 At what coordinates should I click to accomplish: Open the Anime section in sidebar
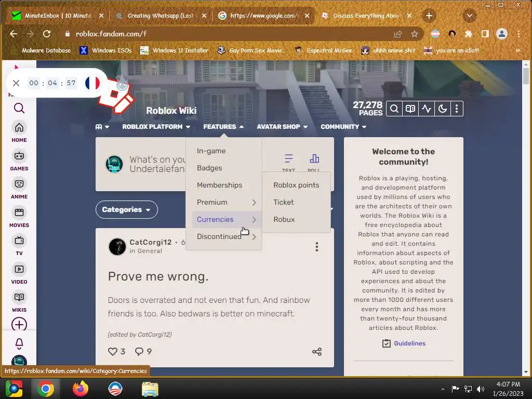(x=19, y=189)
